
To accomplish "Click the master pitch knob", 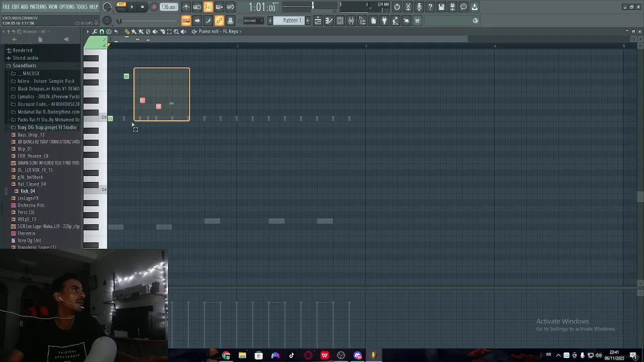I will (x=107, y=21).
